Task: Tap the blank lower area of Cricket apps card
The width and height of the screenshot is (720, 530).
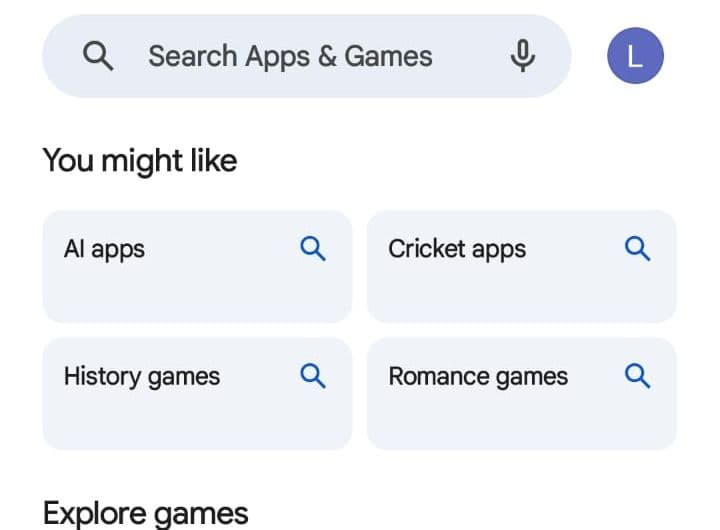Action: (522, 294)
